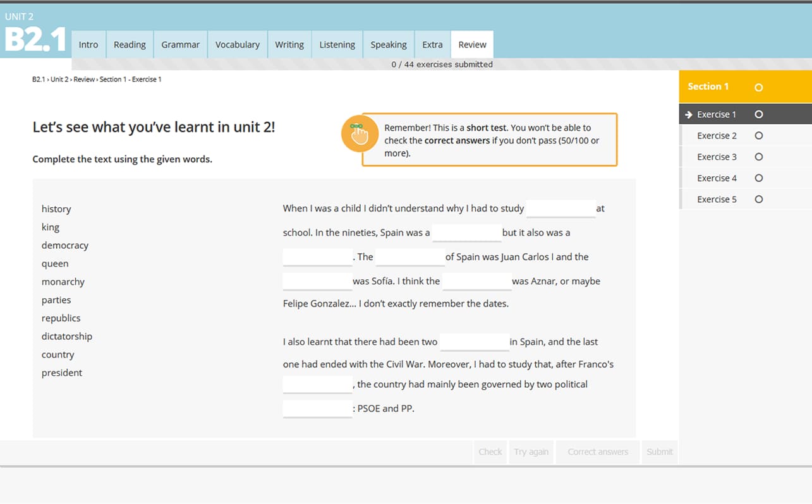Pick the word 'monarchy' from the list

63,282
